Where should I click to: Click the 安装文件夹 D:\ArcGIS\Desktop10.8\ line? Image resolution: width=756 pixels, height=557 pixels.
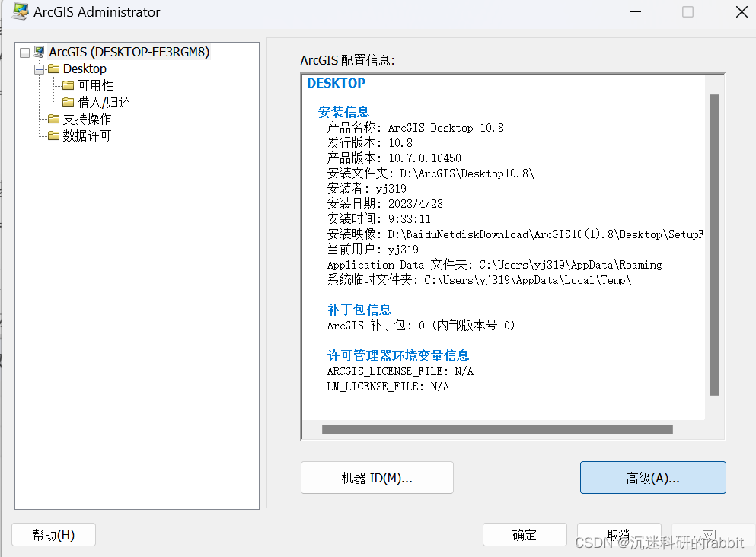431,173
